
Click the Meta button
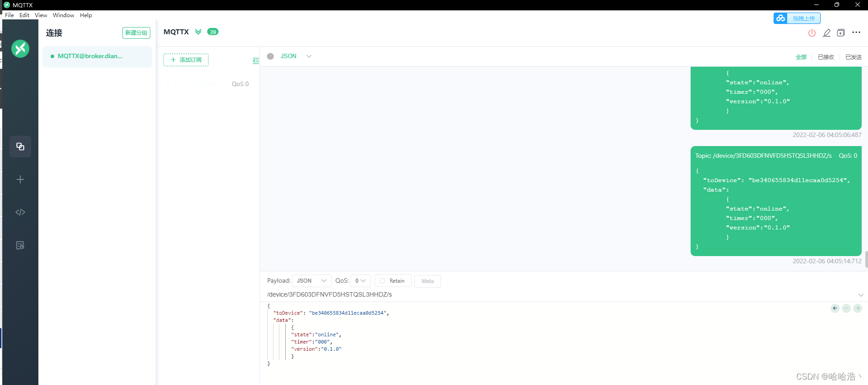427,281
